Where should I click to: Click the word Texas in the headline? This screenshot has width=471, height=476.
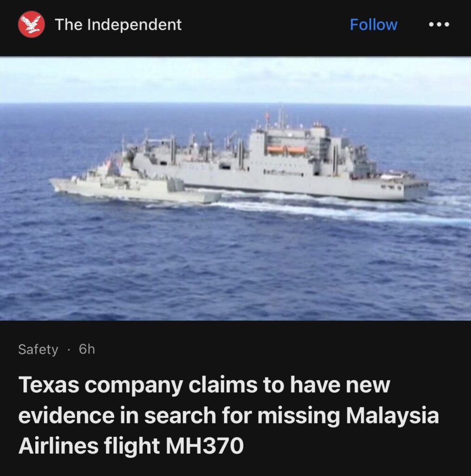tap(48, 384)
